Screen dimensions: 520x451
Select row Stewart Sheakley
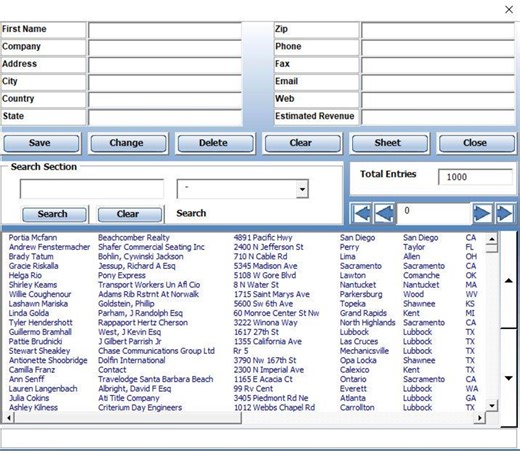245,351
